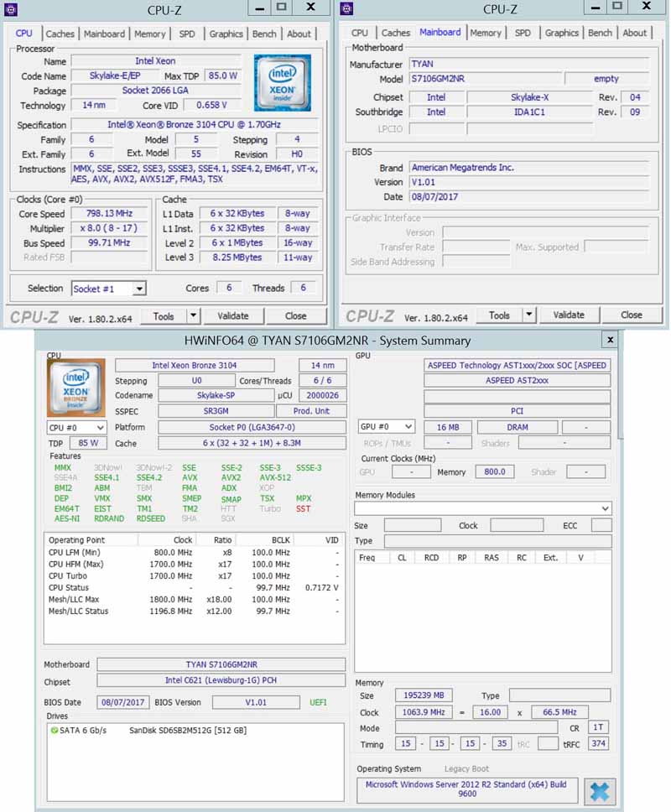Open the SPD tab in right CPU-Z window
The width and height of the screenshot is (671, 812).
point(523,34)
